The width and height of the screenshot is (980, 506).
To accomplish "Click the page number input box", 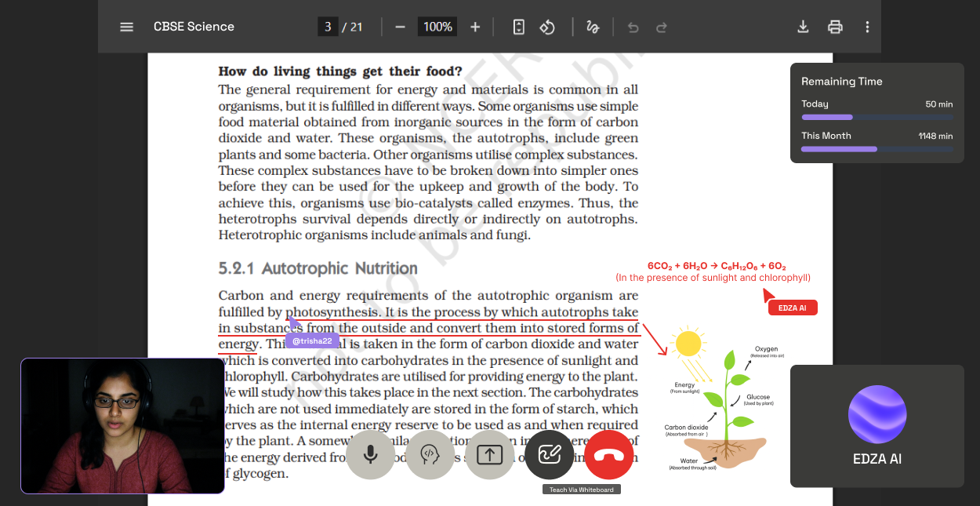I will coord(328,27).
